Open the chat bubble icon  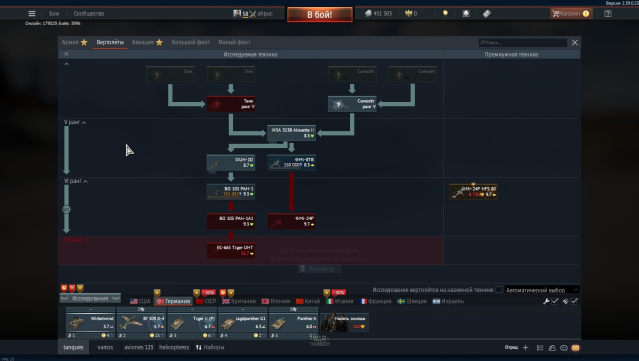click(x=564, y=348)
